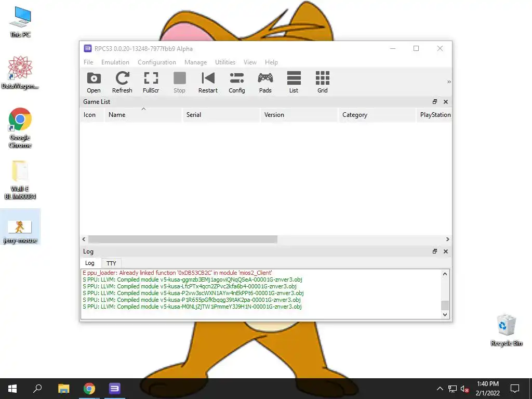This screenshot has width=532, height=399.
Task: Open the notification center
Action: point(515,389)
